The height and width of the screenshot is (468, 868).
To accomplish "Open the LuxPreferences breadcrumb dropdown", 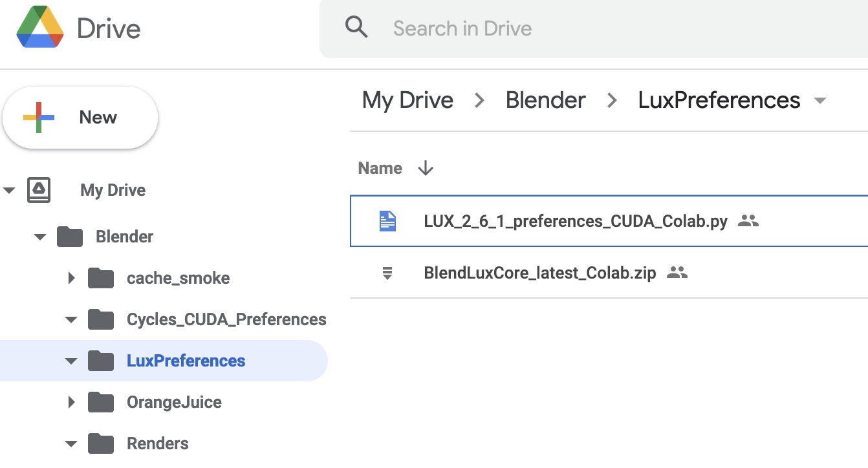I will [x=820, y=101].
